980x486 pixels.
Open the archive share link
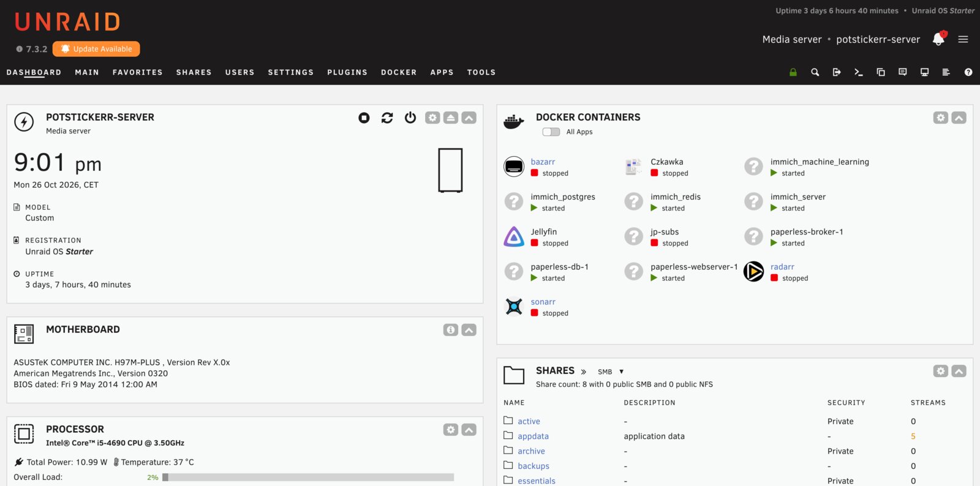(531, 451)
